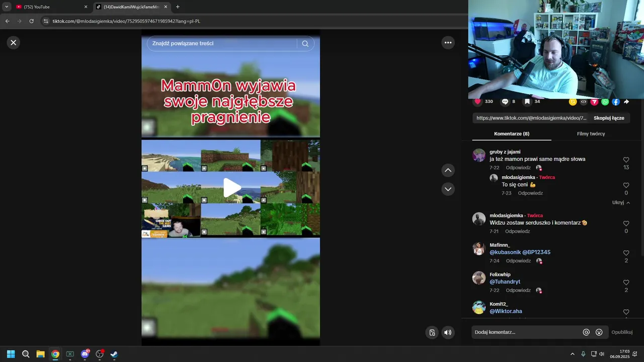
Task: Close the DawidKamilWujcikFame TikTok tab
Action: tap(166, 7)
